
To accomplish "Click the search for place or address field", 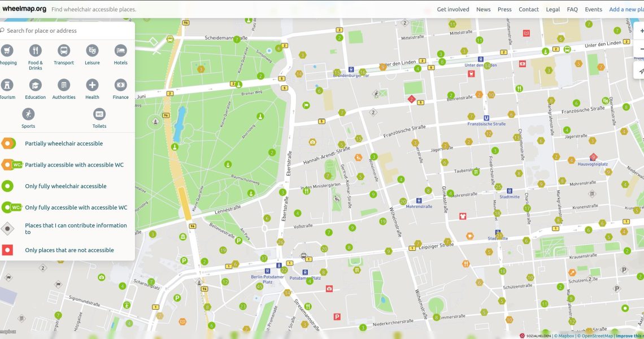I will click(x=68, y=31).
